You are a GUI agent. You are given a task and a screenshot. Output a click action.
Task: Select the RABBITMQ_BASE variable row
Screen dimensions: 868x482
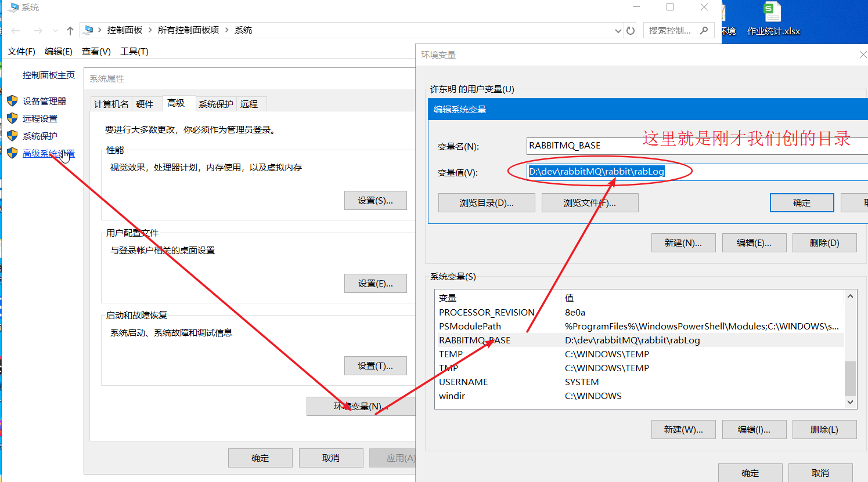click(639, 340)
